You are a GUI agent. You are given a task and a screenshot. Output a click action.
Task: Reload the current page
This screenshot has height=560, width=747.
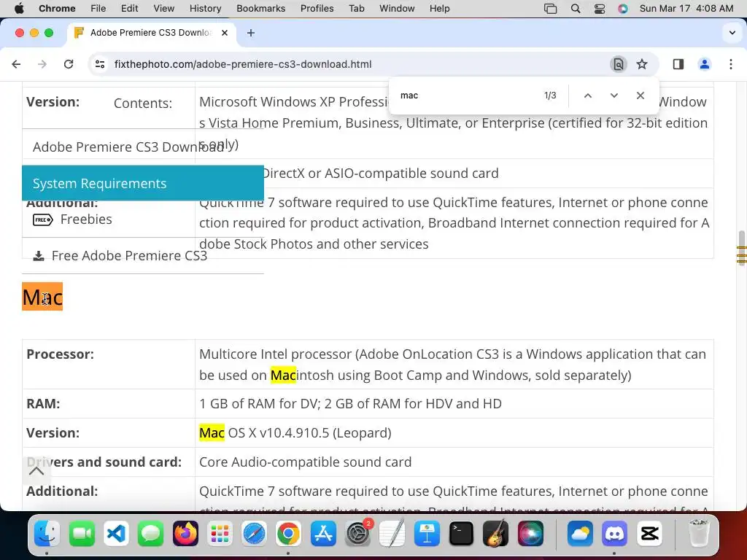(69, 64)
